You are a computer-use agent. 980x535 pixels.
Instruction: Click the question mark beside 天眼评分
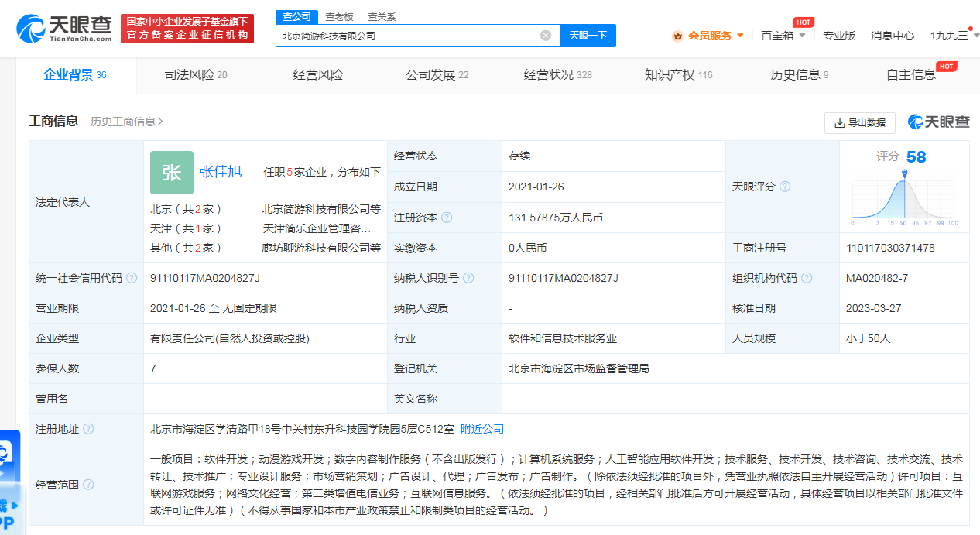[x=786, y=186]
